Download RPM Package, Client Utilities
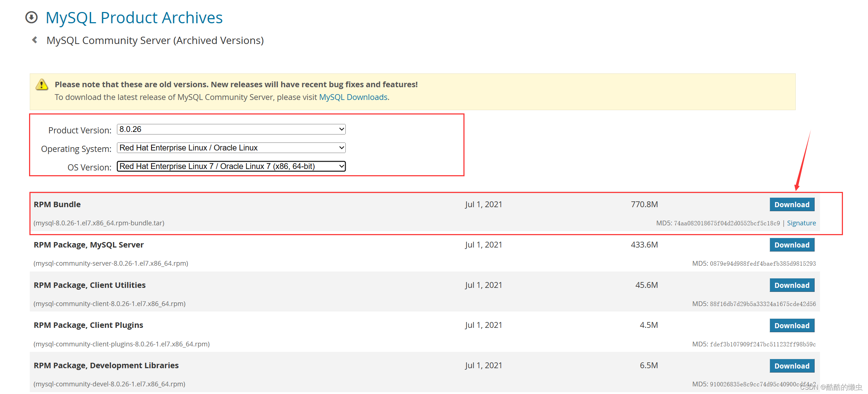Viewport: 868px width, 394px height. tap(792, 285)
